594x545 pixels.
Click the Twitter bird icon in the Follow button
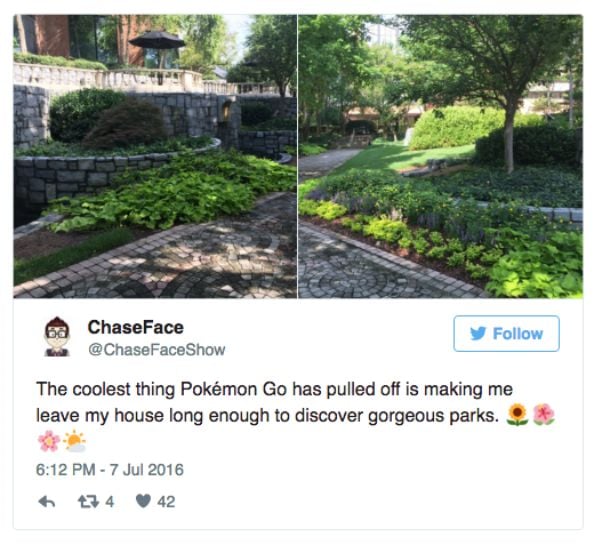478,334
